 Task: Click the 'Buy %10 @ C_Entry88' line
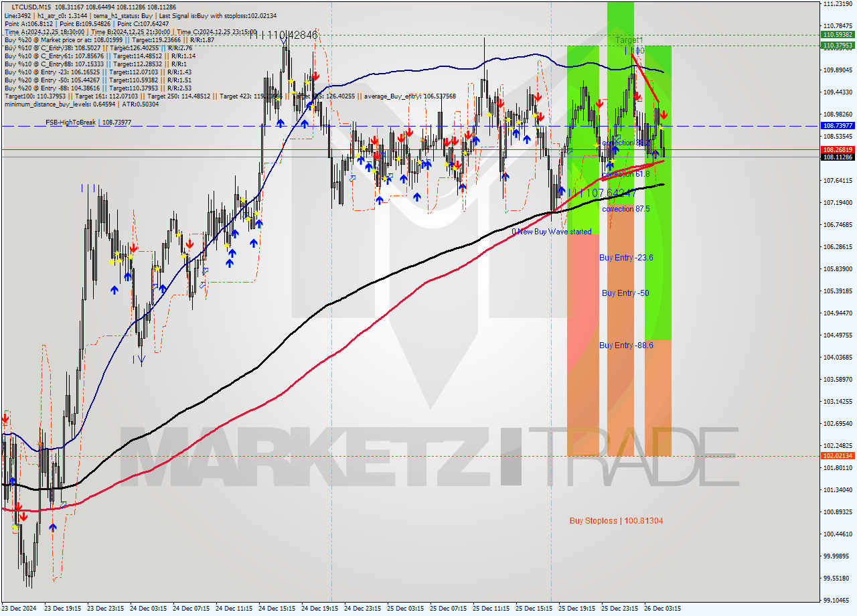click(97, 64)
